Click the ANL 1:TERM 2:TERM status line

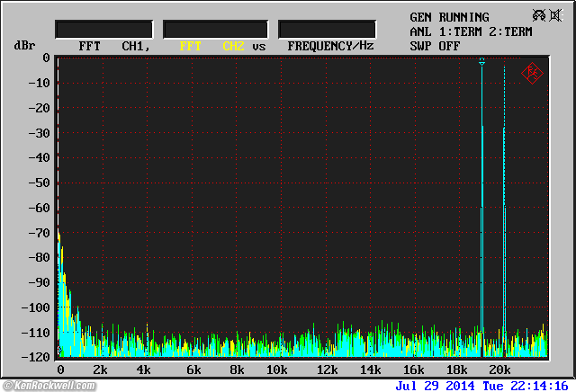click(x=471, y=32)
